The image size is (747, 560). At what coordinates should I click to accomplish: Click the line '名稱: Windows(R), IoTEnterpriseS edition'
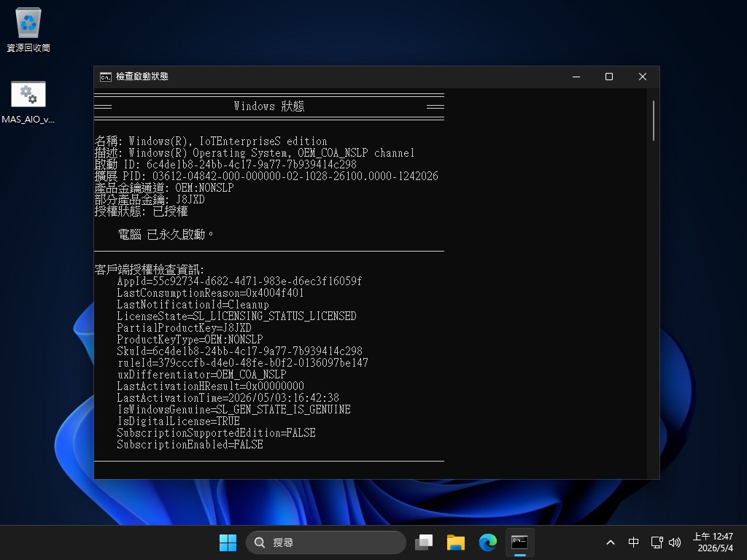(x=211, y=141)
